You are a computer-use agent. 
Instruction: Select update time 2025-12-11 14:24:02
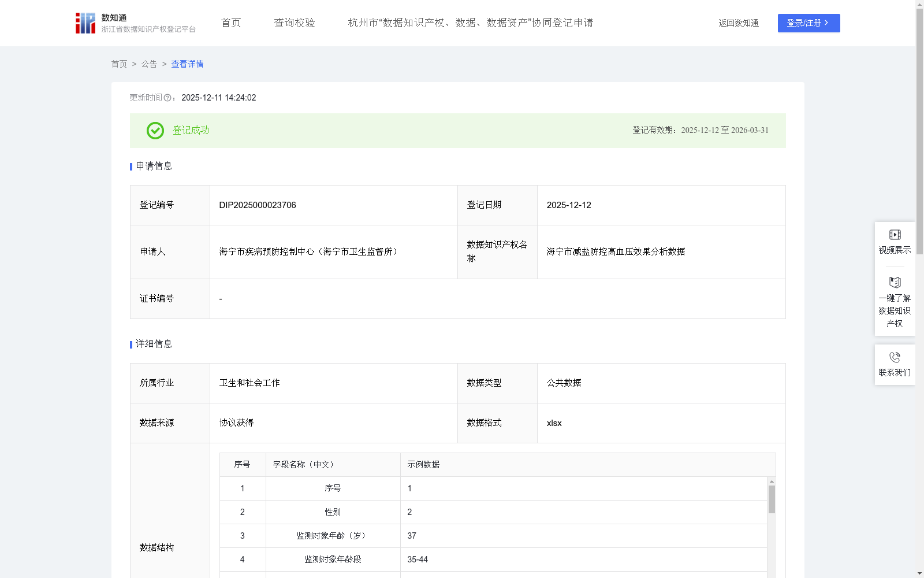219,98
